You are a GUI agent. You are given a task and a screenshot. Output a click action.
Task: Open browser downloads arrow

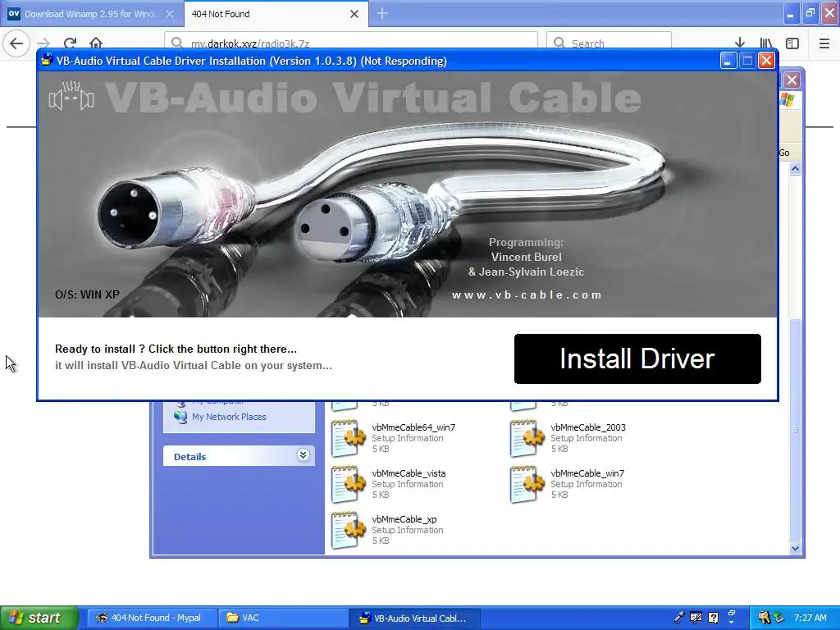(740, 43)
